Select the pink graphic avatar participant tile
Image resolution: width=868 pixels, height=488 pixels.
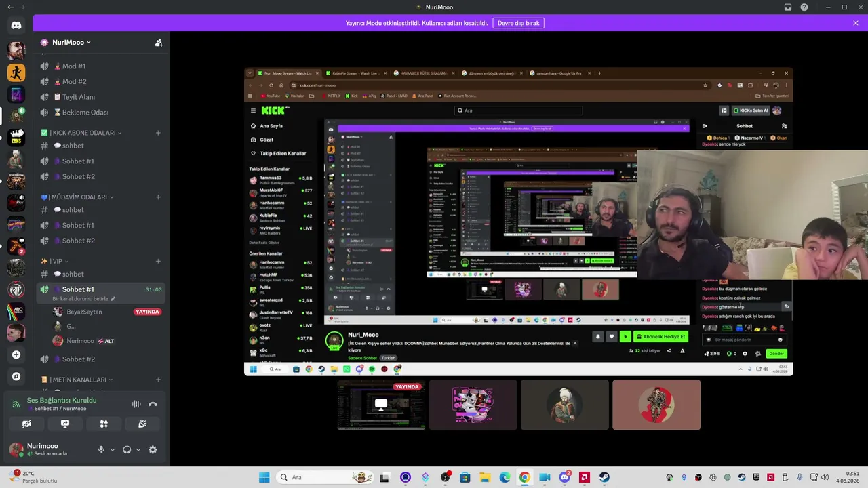pos(473,405)
